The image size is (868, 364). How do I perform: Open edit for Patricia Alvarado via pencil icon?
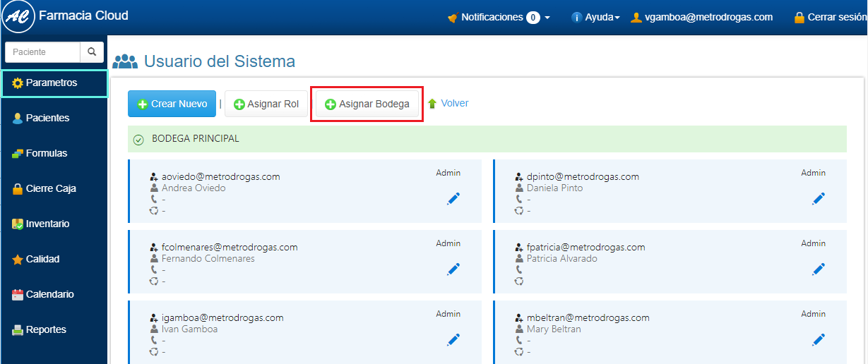pyautogui.click(x=819, y=269)
